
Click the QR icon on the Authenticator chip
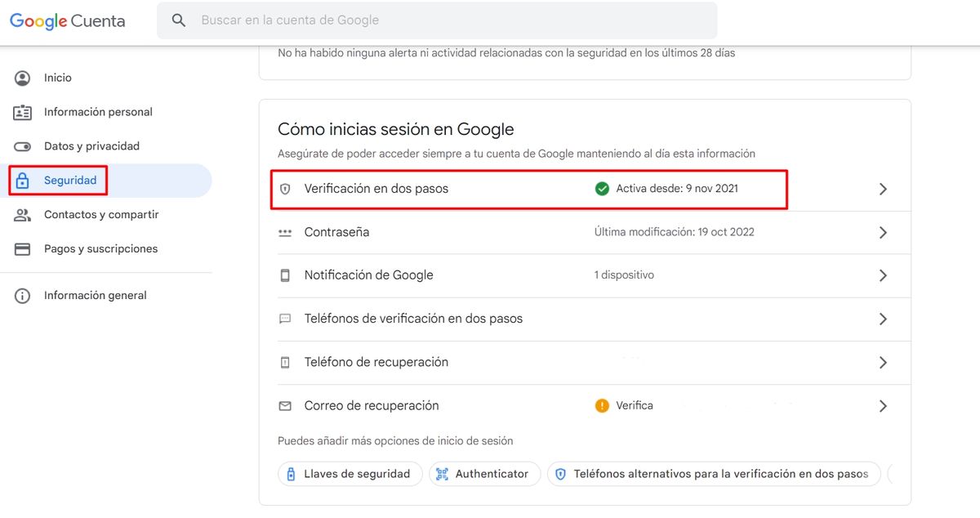coord(441,473)
